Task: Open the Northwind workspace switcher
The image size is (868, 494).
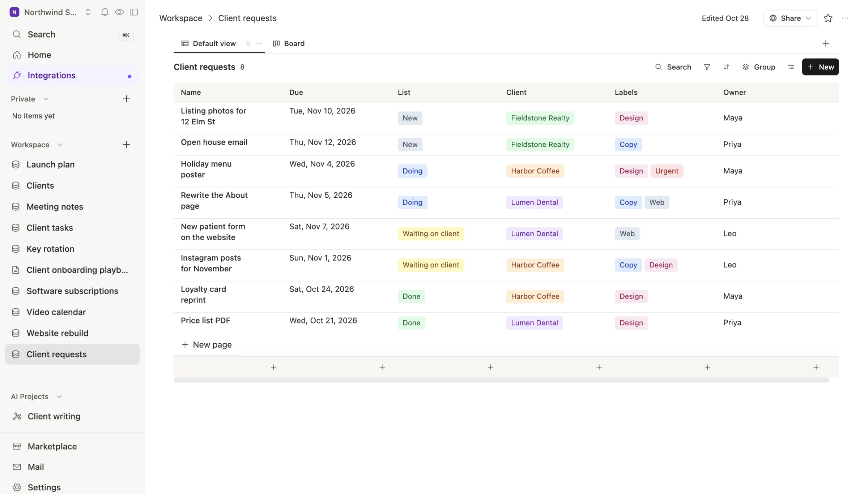Action: (50, 12)
